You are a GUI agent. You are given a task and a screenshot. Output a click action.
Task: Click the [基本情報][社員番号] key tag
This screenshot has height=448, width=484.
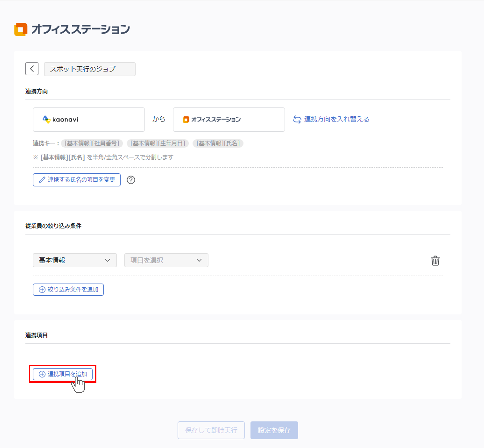tap(92, 143)
